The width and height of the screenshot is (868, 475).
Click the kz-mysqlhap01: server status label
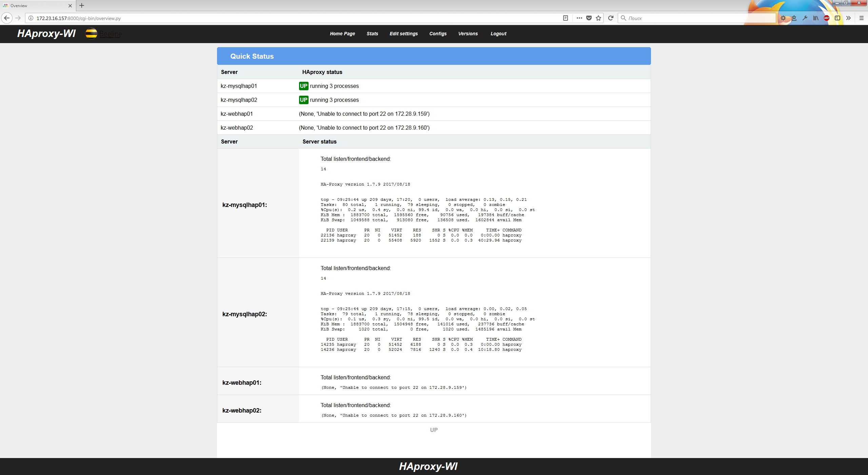[244, 205]
